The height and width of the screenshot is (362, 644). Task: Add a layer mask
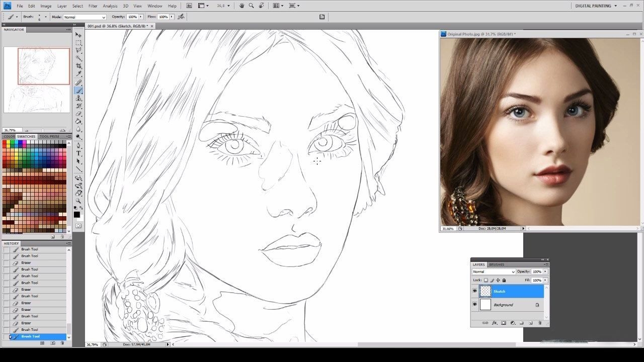pos(504,323)
